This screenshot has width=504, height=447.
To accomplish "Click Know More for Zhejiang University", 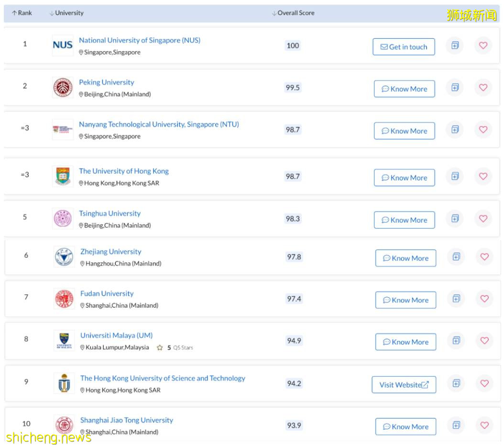I will pyautogui.click(x=405, y=258).
